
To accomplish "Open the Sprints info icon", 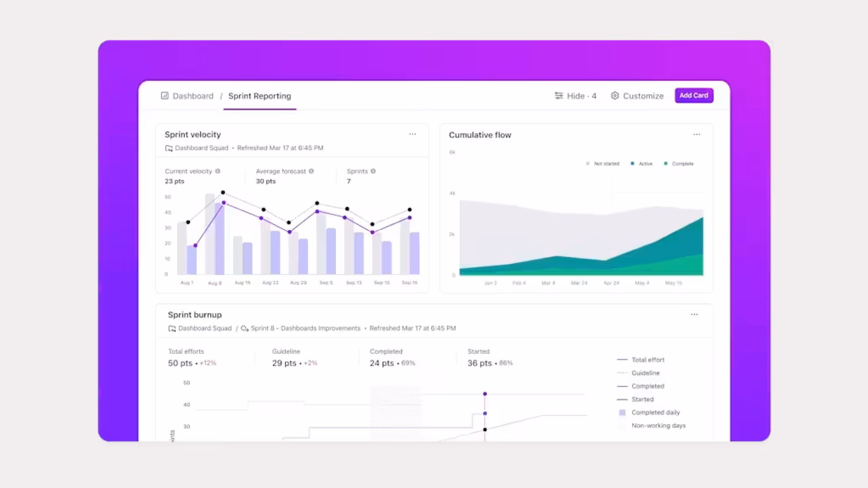I will coord(373,171).
